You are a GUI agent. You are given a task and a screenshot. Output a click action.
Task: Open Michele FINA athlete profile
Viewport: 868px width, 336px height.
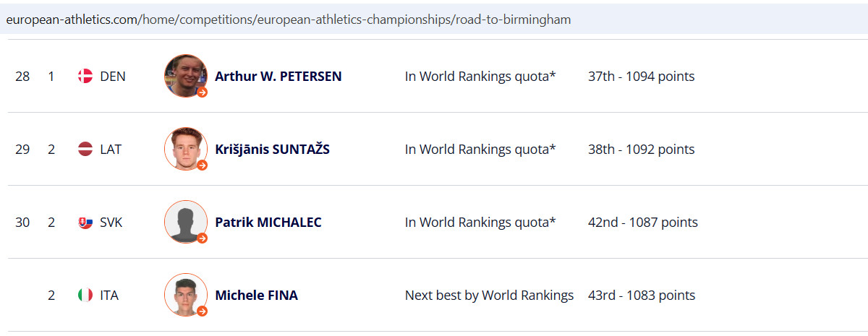pos(256,296)
